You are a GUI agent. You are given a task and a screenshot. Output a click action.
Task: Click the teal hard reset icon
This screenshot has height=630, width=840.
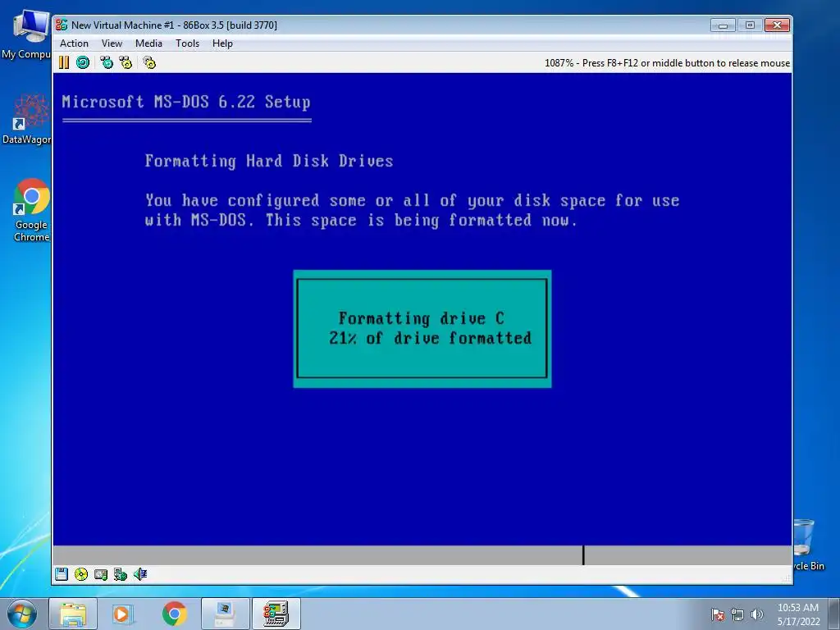[x=83, y=62]
